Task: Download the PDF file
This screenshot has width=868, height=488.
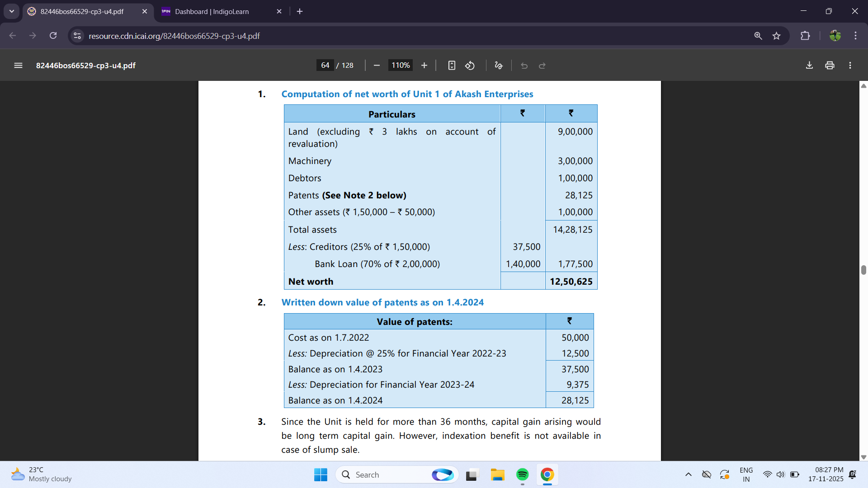Action: [x=809, y=66]
